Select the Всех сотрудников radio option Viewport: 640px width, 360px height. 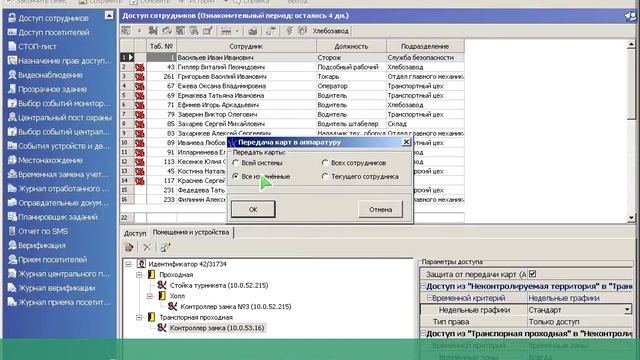click(325, 163)
